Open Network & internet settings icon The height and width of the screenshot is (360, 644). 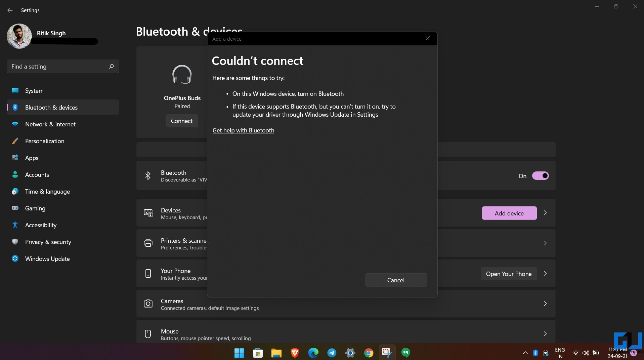[x=15, y=124]
